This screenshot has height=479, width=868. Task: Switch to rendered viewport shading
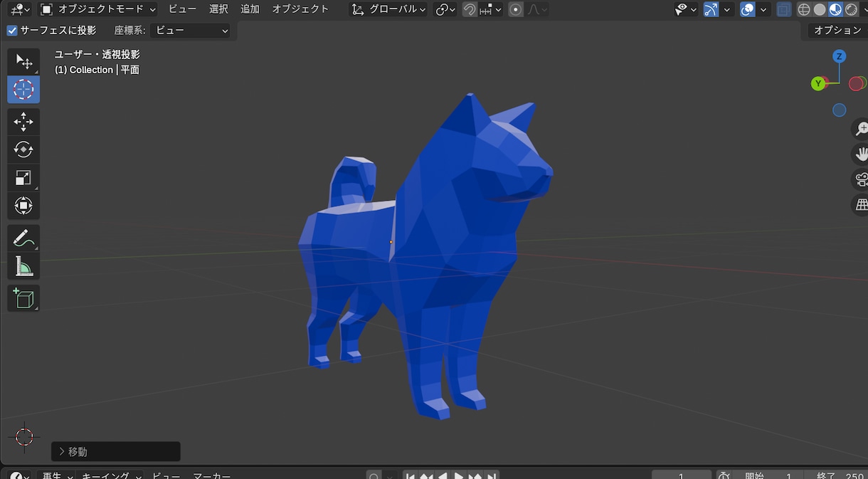click(x=851, y=9)
